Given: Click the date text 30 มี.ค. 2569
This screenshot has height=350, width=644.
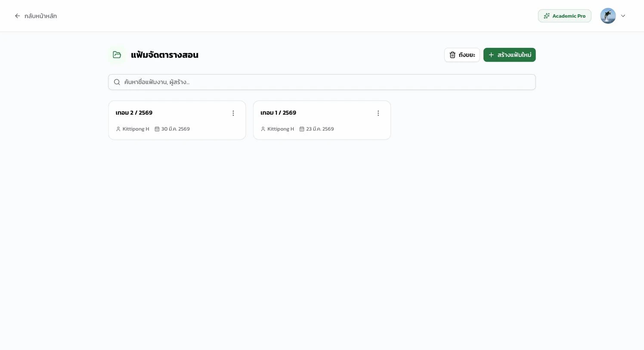Looking at the screenshot, I should 176,129.
